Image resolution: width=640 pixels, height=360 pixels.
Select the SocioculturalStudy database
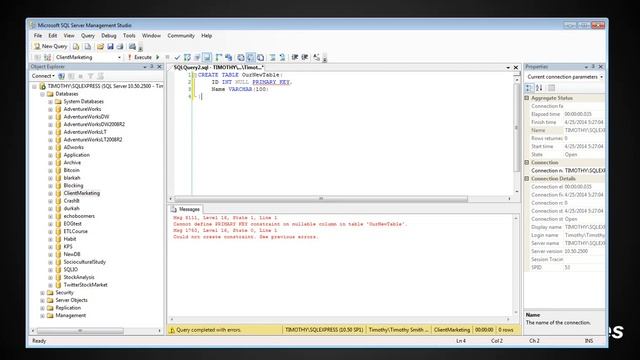[x=84, y=262]
